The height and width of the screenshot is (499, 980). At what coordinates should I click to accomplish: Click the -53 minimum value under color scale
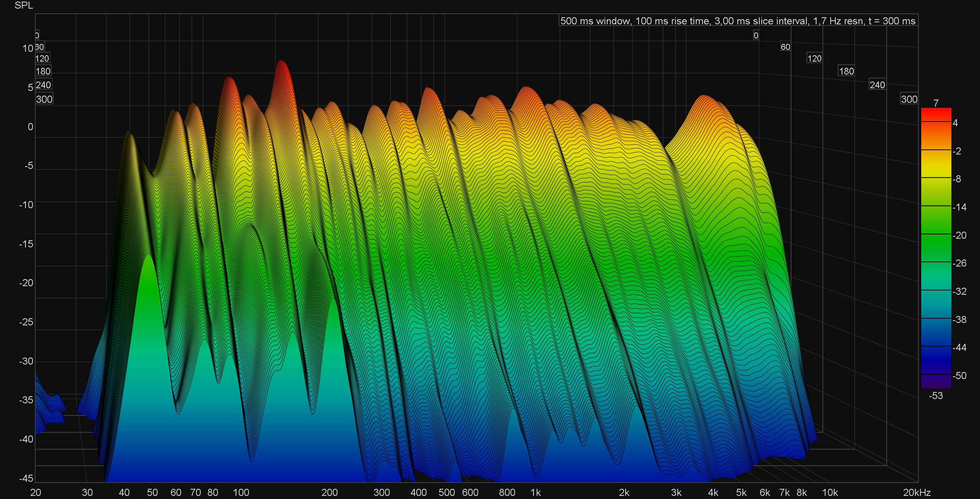click(936, 396)
